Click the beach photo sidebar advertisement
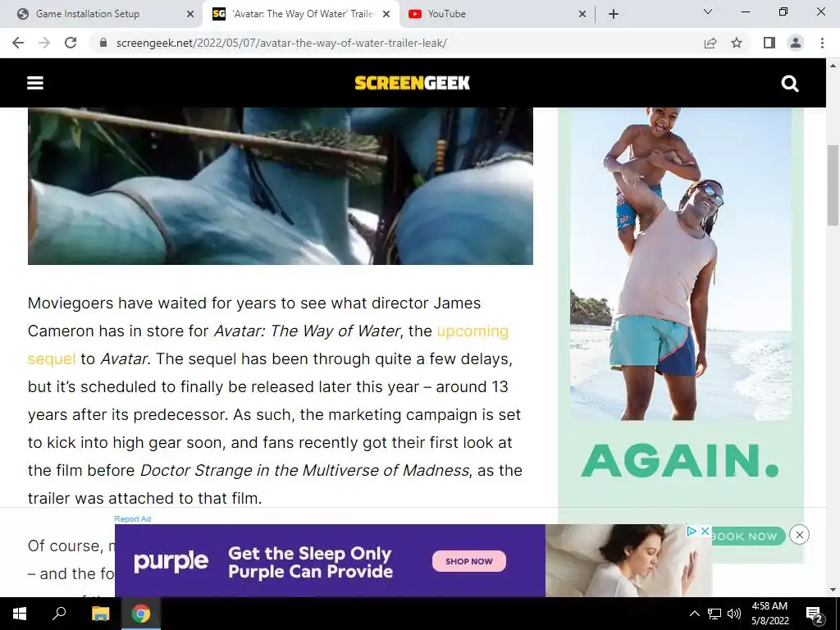 pyautogui.click(x=680, y=263)
